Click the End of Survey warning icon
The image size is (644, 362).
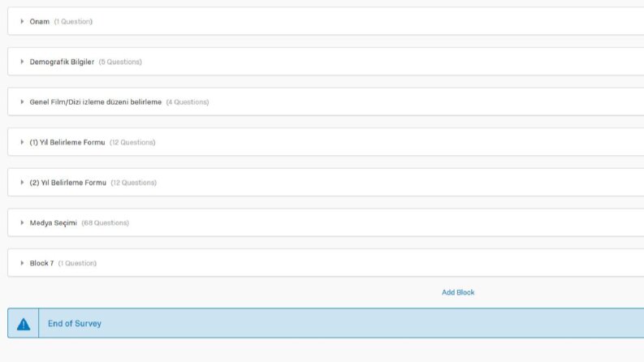[24, 324]
